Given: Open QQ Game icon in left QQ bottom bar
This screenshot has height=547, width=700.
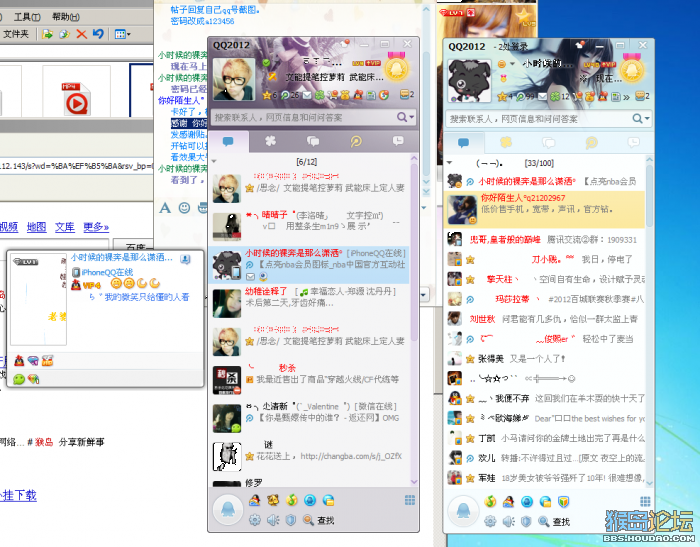Looking at the screenshot, I should pos(254,500).
